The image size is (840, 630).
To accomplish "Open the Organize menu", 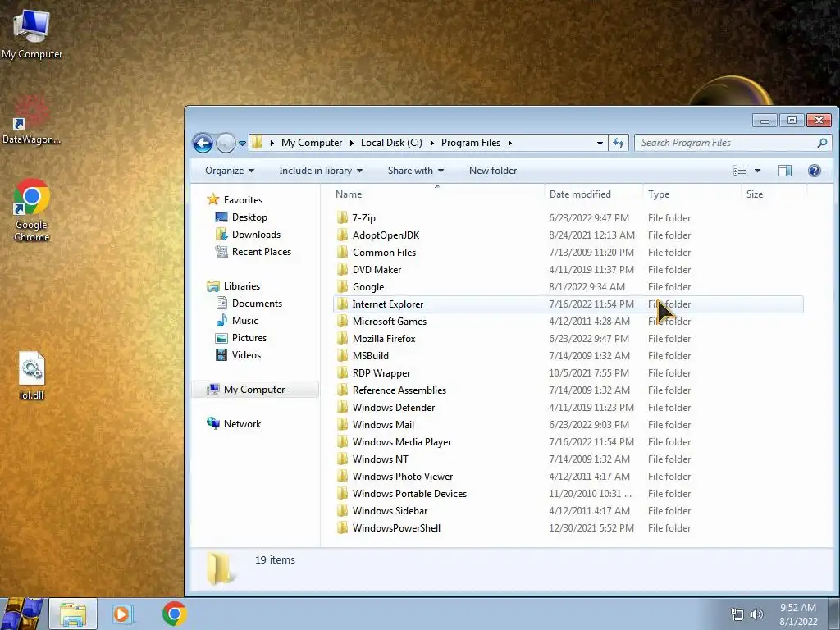I will (230, 171).
